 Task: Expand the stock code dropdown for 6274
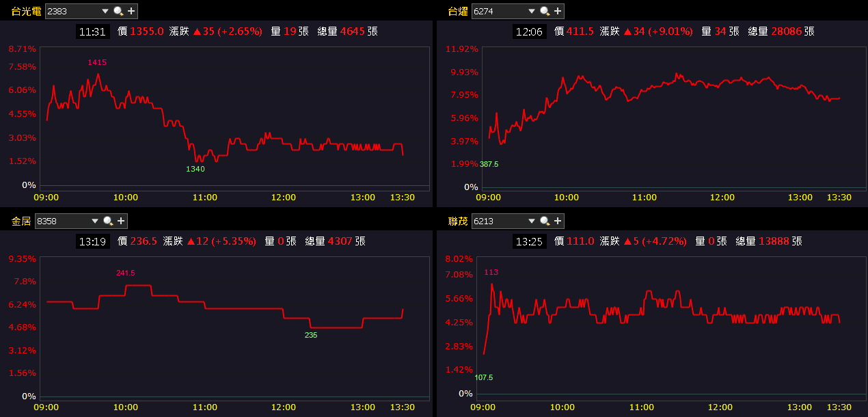pos(531,11)
